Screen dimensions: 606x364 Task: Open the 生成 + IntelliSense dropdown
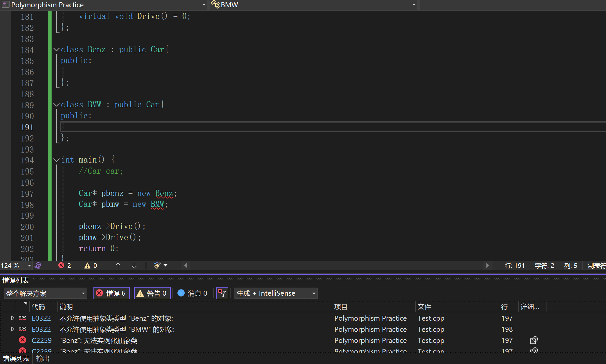(x=276, y=293)
